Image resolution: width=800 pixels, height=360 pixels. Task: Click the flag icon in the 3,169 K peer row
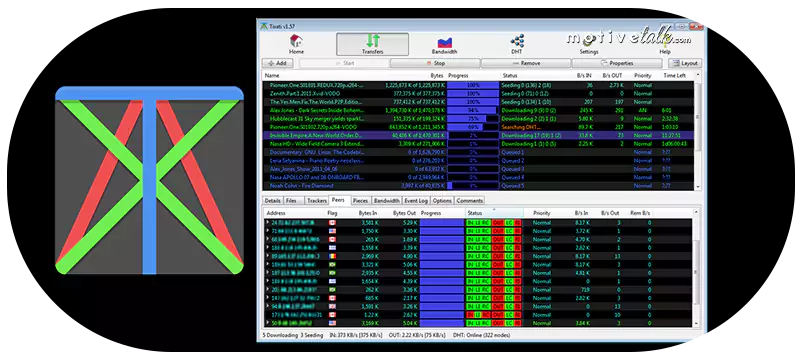click(x=332, y=323)
